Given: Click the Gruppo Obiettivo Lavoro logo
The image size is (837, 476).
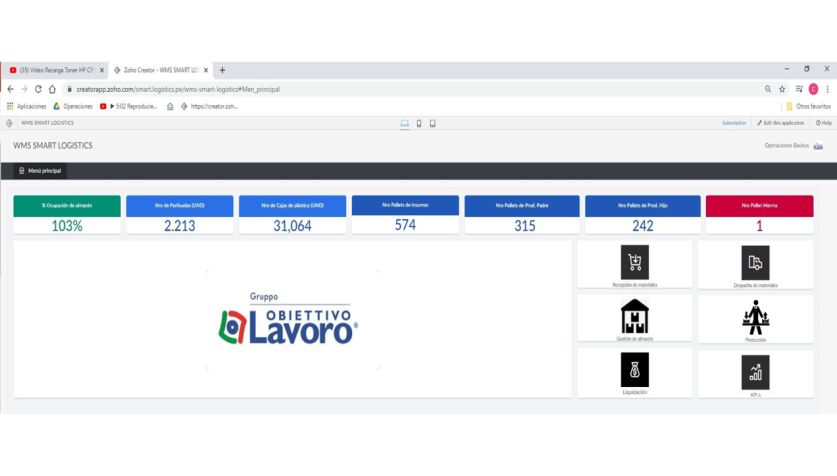Looking at the screenshot, I should tap(288, 319).
